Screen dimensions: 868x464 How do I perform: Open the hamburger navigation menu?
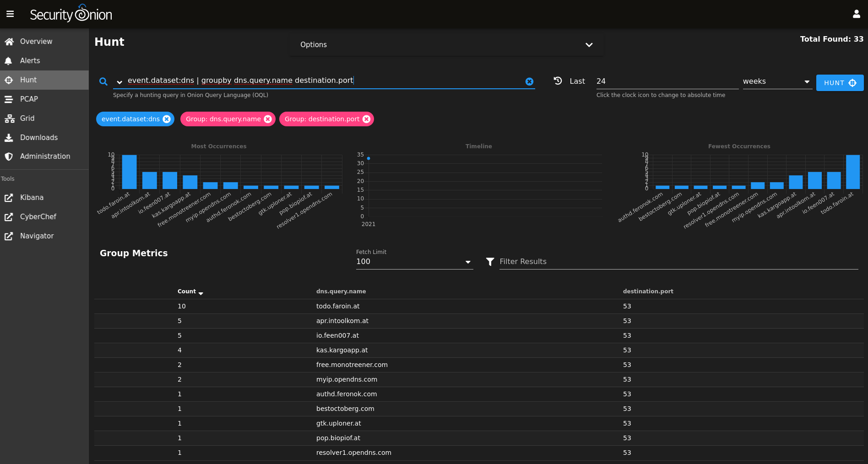pos(10,14)
